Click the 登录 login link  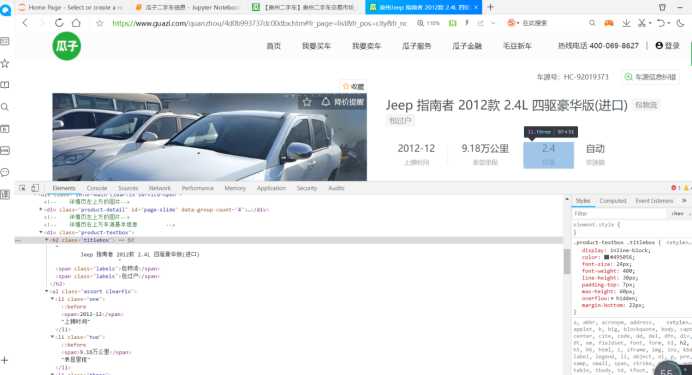[672, 45]
